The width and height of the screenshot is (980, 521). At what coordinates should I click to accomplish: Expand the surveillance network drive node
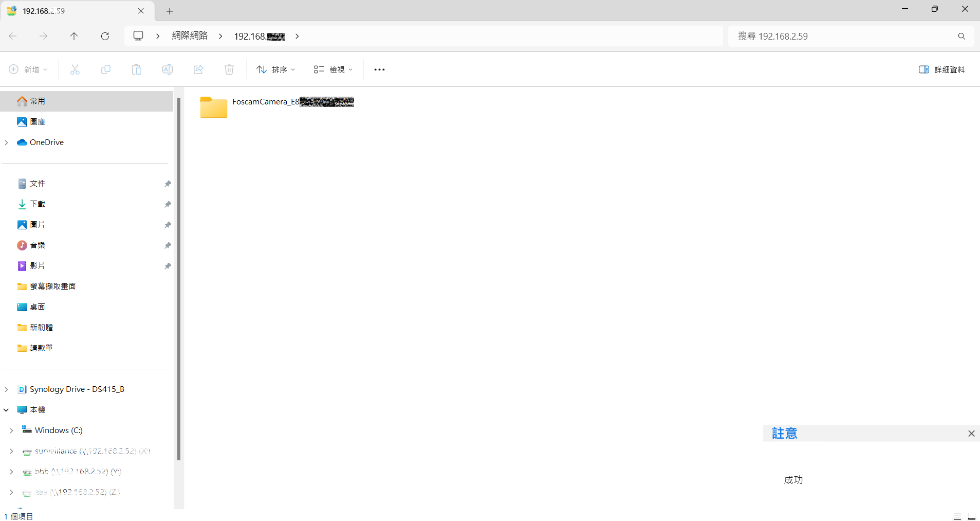(11, 451)
